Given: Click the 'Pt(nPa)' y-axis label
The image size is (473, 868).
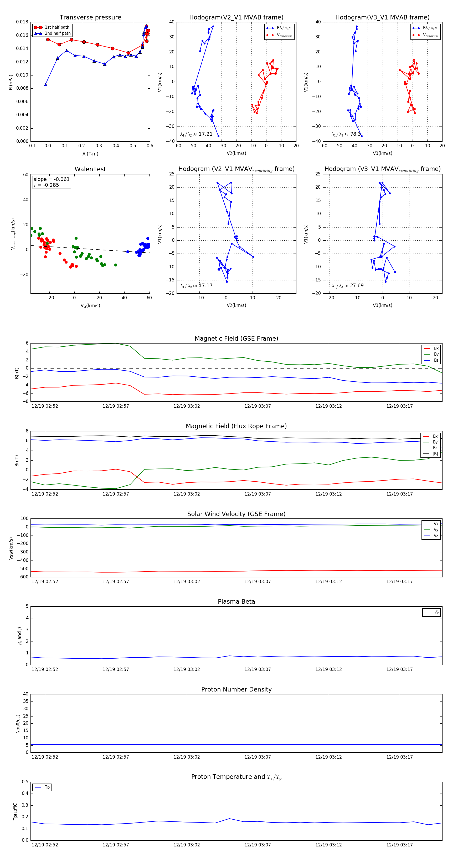Looking at the screenshot, I should [x=11, y=82].
